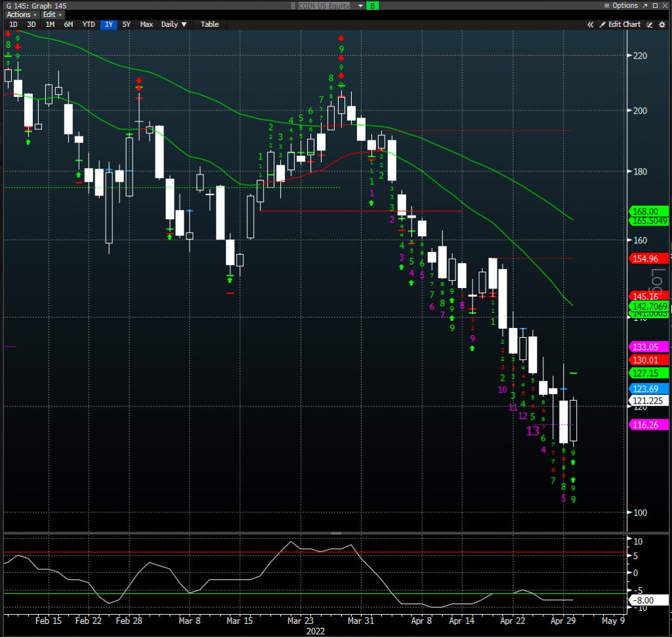Collapse toolbar with double chevron icon

coord(590,24)
